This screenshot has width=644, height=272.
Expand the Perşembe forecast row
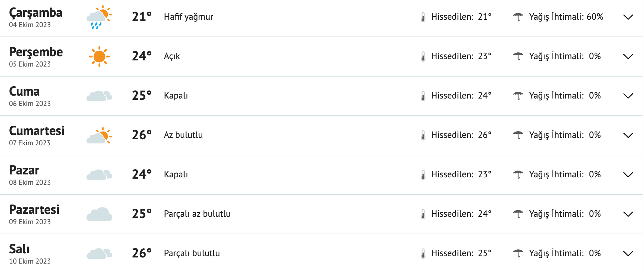click(x=628, y=57)
